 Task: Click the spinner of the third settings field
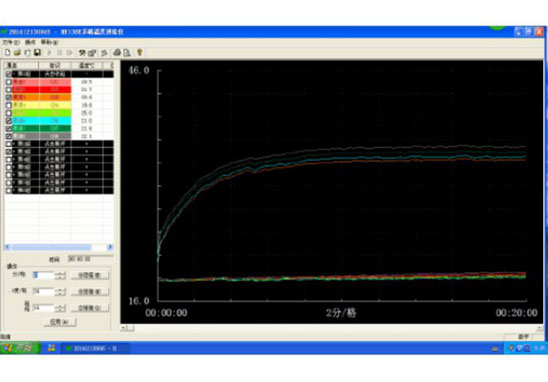point(60,308)
